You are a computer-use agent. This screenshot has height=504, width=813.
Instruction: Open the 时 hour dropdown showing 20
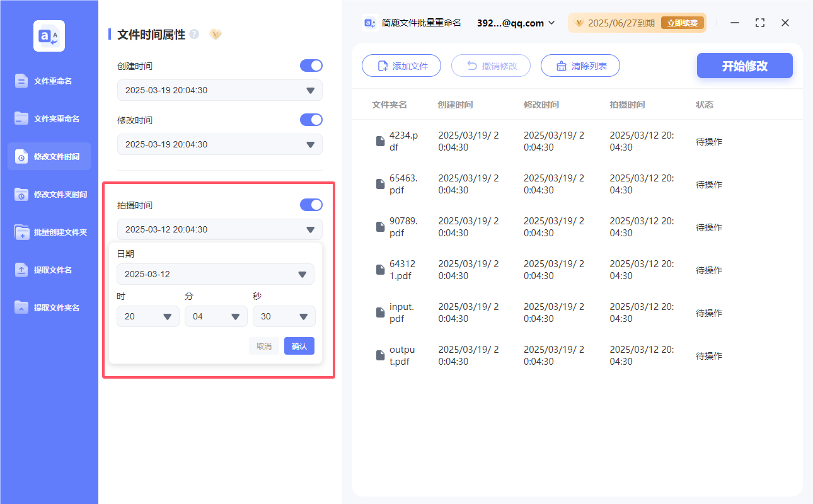pyautogui.click(x=147, y=316)
